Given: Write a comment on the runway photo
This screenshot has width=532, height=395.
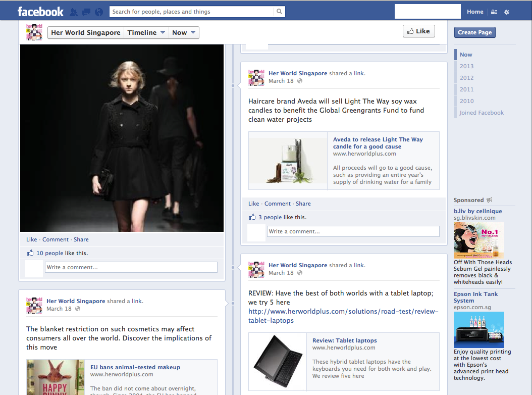Looking at the screenshot, I should coord(131,267).
